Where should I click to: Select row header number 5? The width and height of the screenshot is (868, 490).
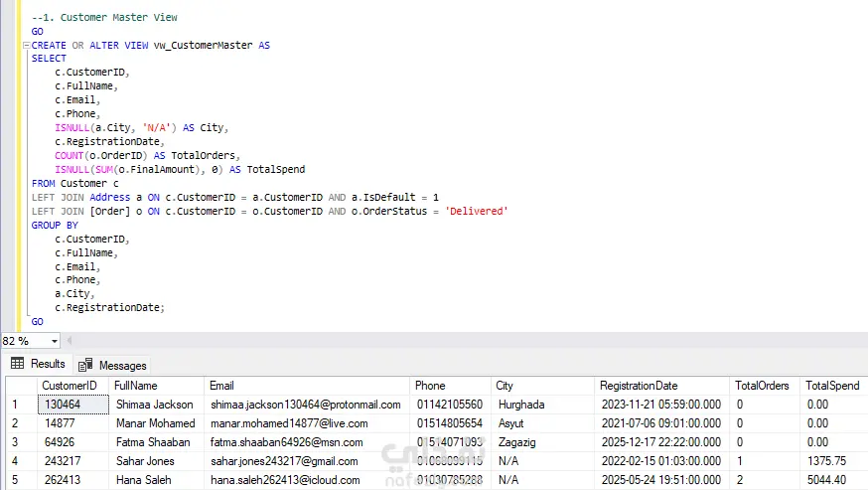click(x=22, y=480)
